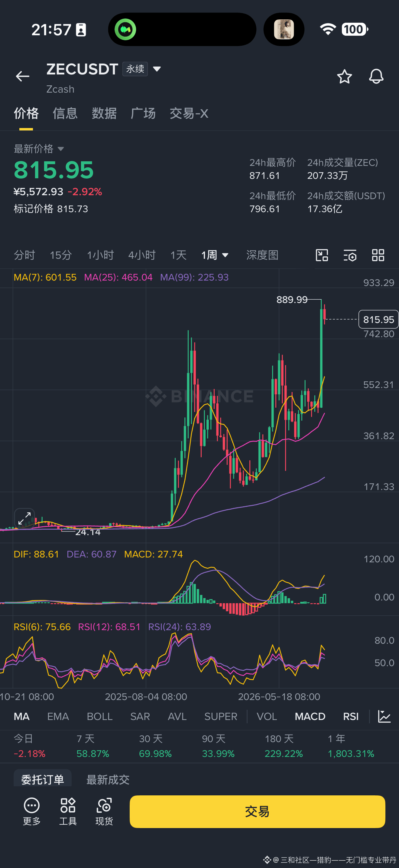Tap MA(25): 465.04 legend value
399x868 pixels.
coord(118,277)
